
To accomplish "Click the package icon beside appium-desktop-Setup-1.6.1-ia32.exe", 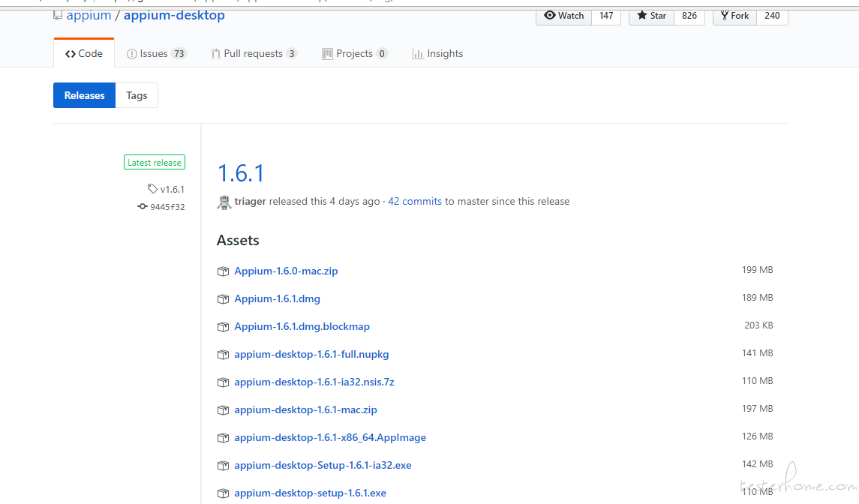I will point(223,466).
